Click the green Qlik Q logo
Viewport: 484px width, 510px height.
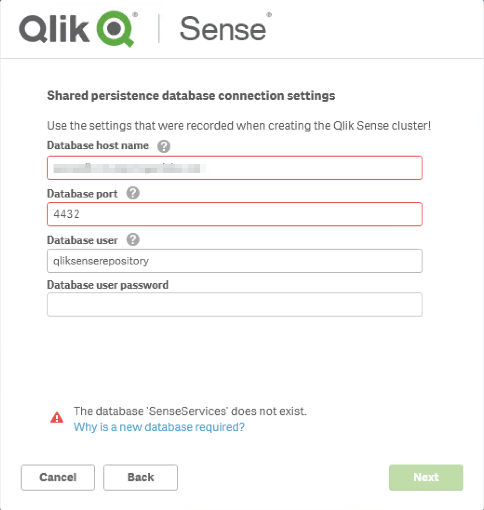[x=115, y=29]
